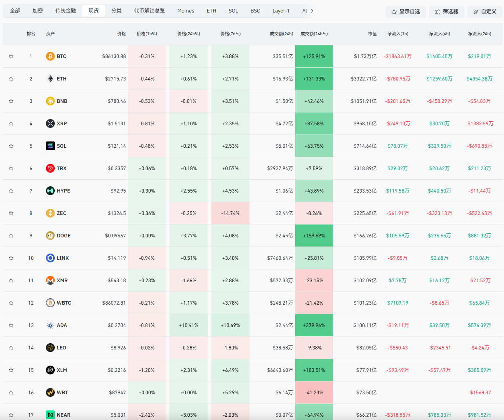Screen dimensions: 504x420
Task: Expand more categories with right chevron
Action: [312, 11]
